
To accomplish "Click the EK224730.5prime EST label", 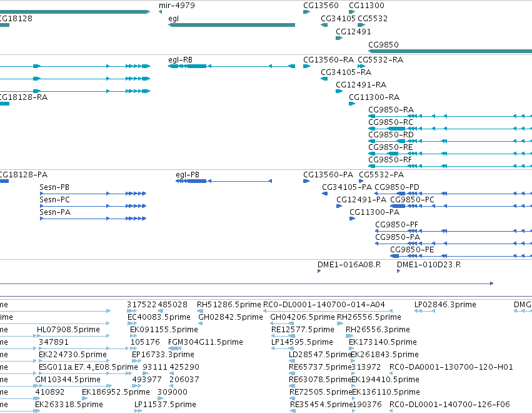I will pyautogui.click(x=73, y=355).
